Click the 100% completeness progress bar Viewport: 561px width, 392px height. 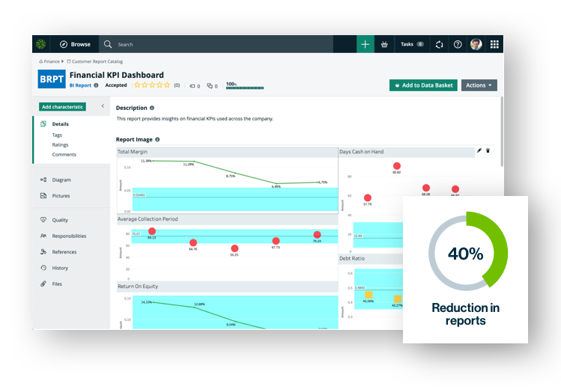pyautogui.click(x=245, y=88)
